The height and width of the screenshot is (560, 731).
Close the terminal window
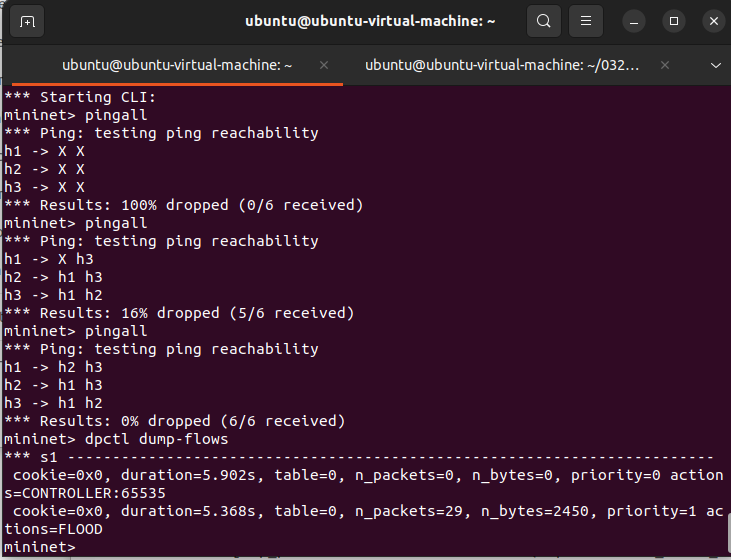coord(709,21)
